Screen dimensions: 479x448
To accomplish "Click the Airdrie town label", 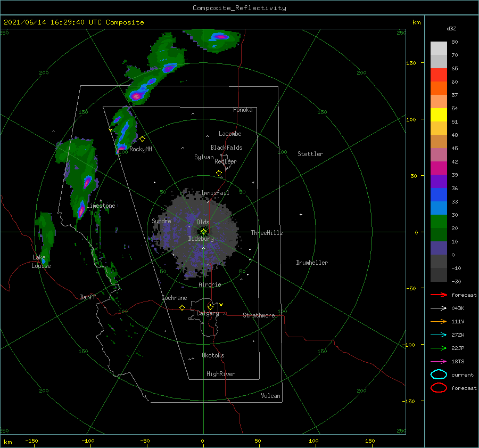I will point(210,284).
